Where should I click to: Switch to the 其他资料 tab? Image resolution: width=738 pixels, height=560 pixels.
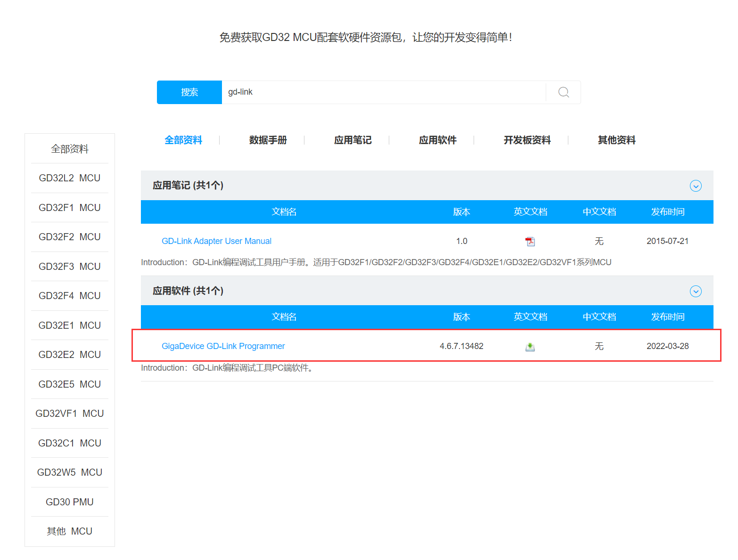(x=617, y=140)
